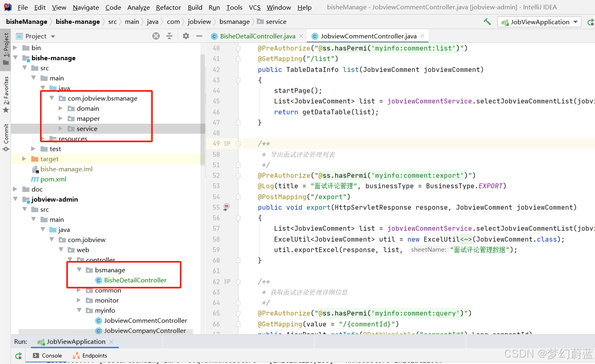Switch to the Console tab

point(48,356)
